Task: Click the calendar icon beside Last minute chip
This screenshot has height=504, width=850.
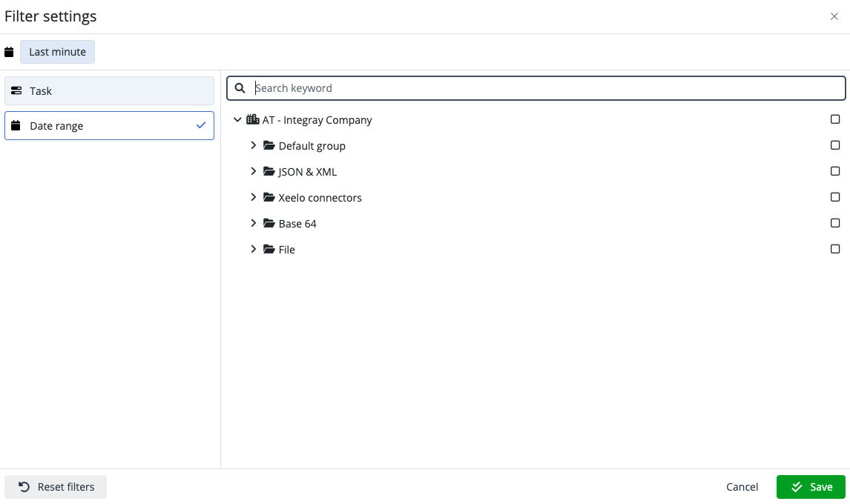Action: click(8, 51)
